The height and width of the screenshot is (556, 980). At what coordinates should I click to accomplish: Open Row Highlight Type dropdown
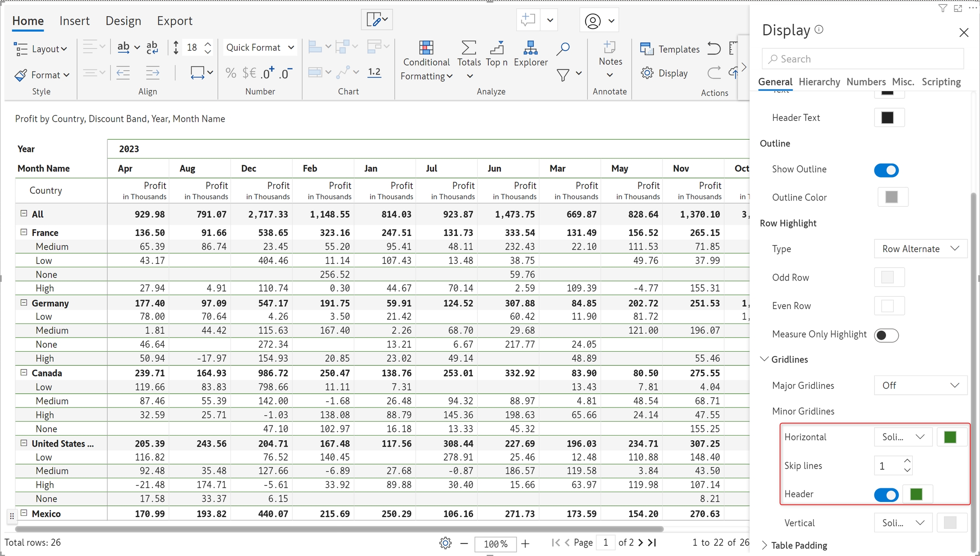tap(920, 249)
